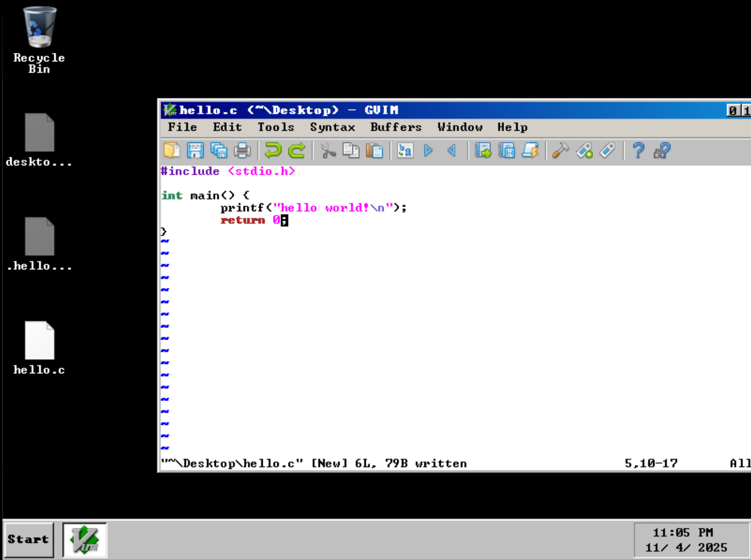Open the File menu
The image size is (751, 560).
click(183, 127)
